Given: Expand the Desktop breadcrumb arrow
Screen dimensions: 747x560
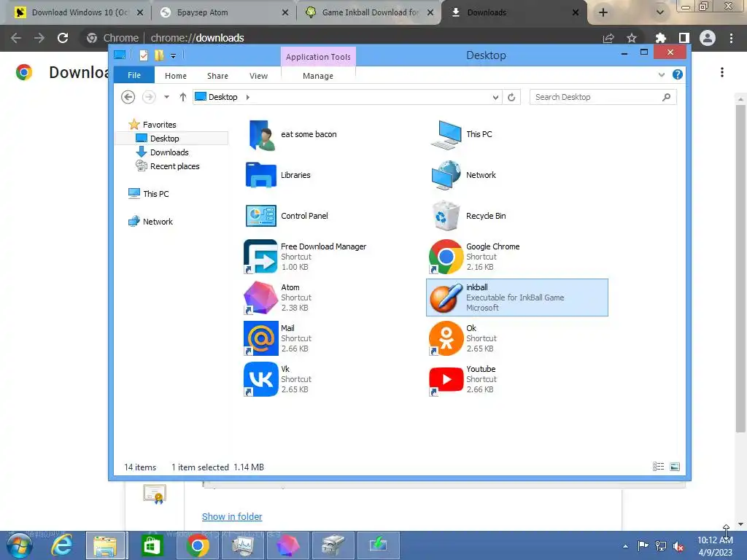Looking at the screenshot, I should [248, 97].
